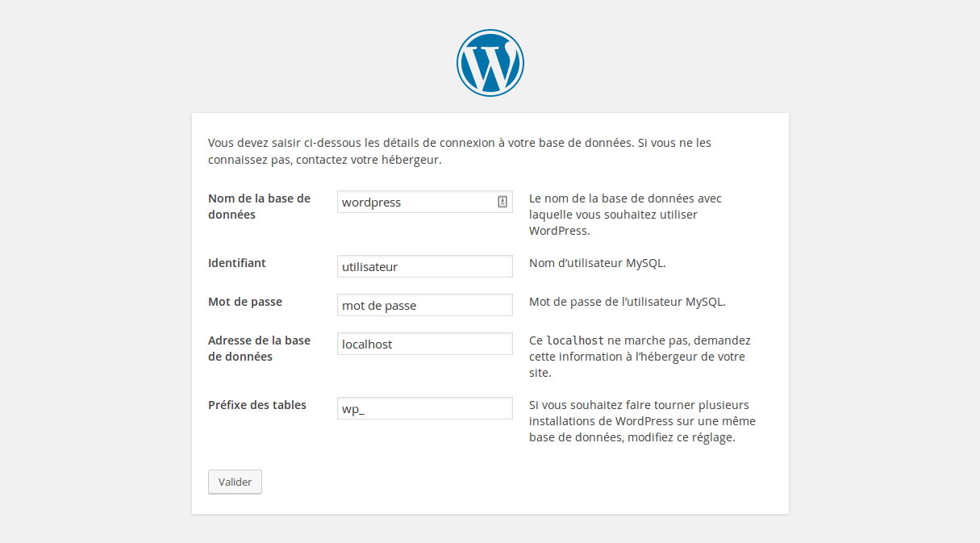Click the "Préfixe des tables" label
Screen dimensions: 980x543
point(257,405)
